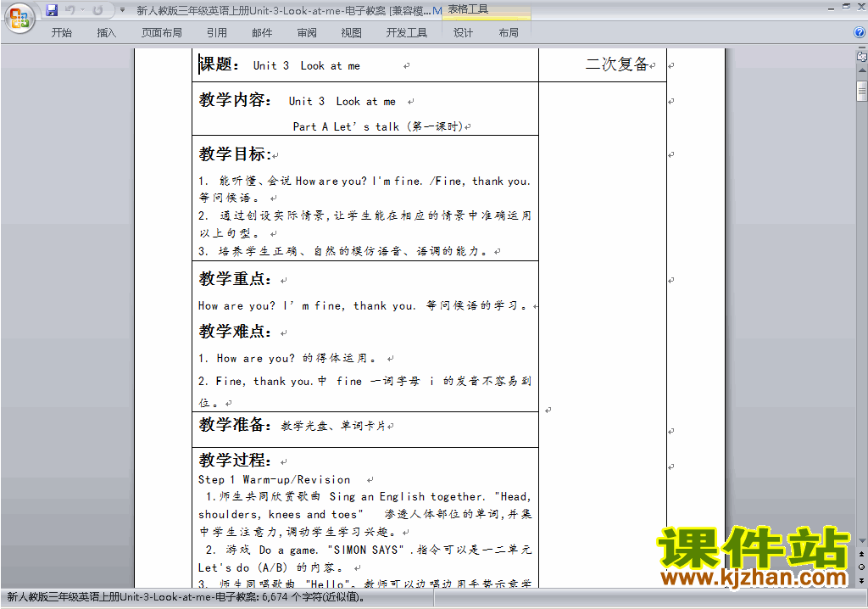This screenshot has width=868, height=609.
Task: Click the Redo/Repeat icon
Action: coord(97,10)
